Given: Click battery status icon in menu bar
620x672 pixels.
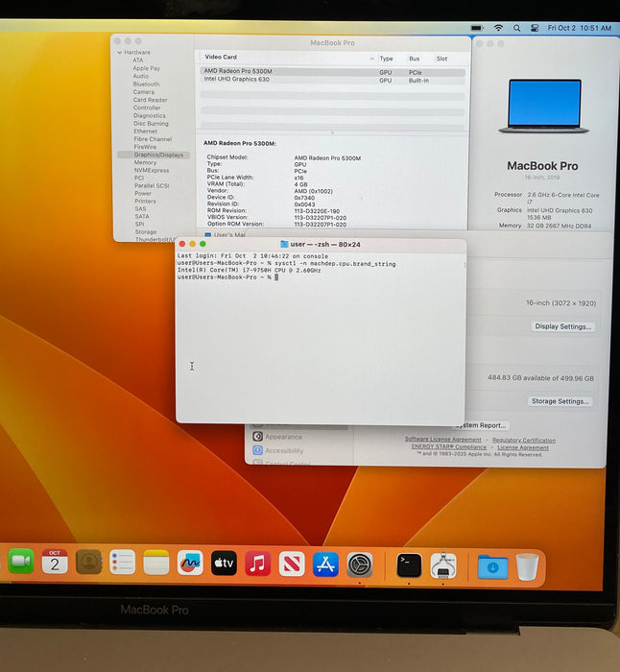Looking at the screenshot, I should [x=476, y=28].
